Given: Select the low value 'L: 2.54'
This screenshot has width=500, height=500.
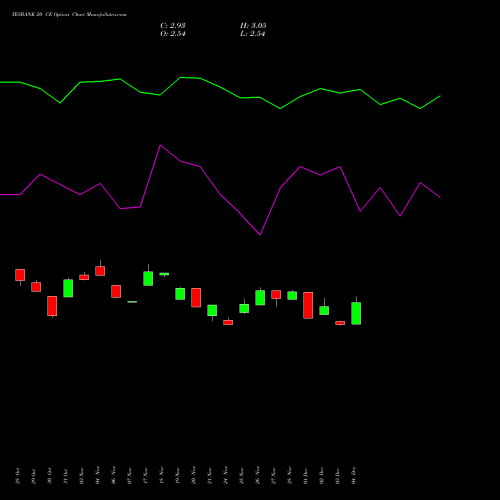Looking at the screenshot, I should tap(252, 34).
